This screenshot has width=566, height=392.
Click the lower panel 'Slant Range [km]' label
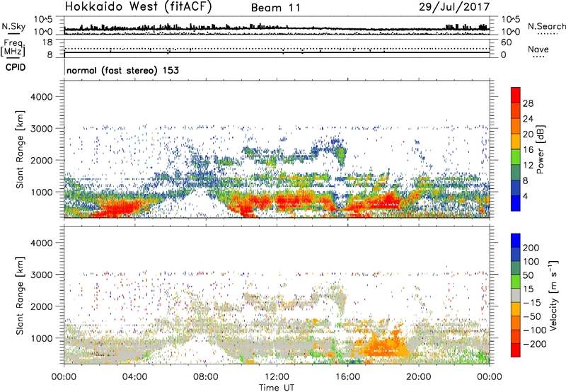click(x=20, y=295)
